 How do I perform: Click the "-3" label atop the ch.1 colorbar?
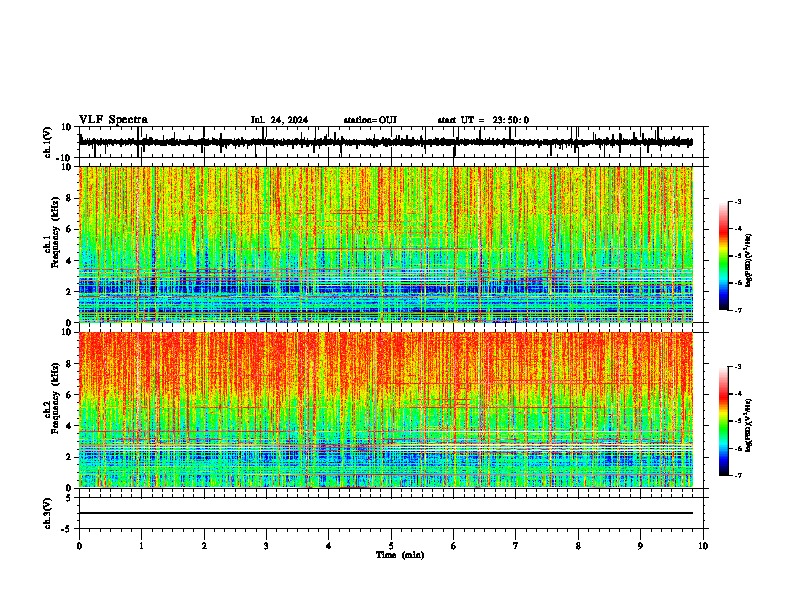click(738, 201)
